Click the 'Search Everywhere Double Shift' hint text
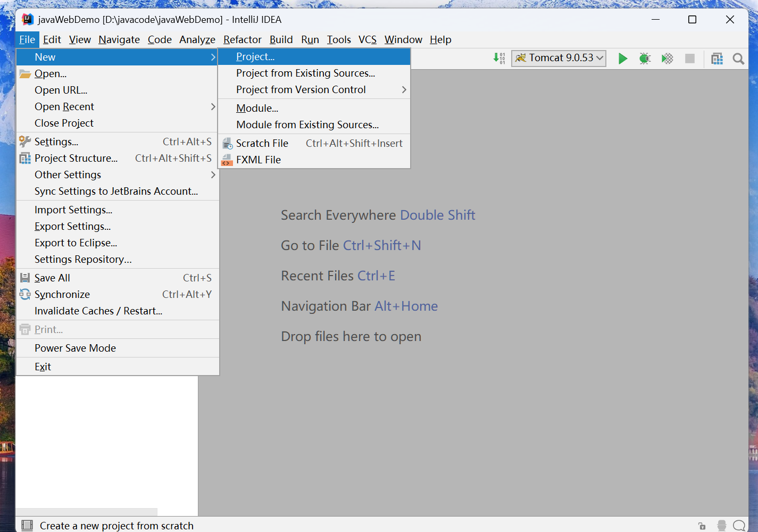758x532 pixels. [x=378, y=215]
